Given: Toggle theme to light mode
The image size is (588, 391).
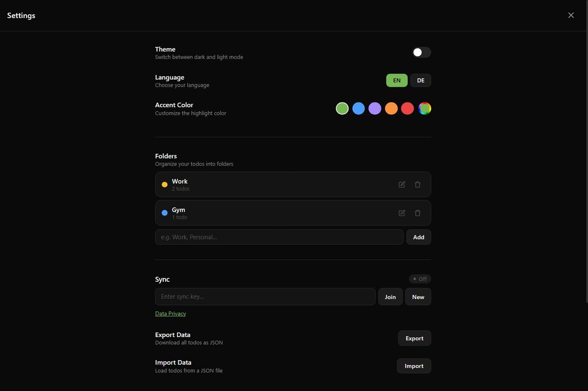Looking at the screenshot, I should 421,52.
